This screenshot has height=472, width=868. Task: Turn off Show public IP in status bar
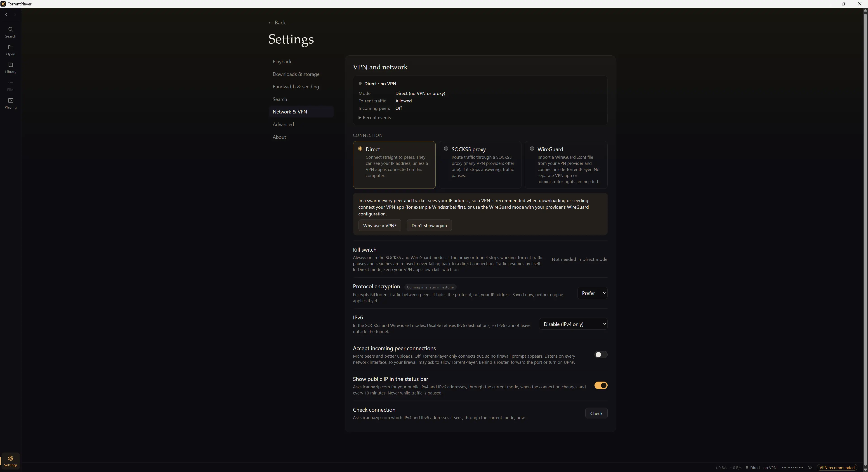coord(600,385)
